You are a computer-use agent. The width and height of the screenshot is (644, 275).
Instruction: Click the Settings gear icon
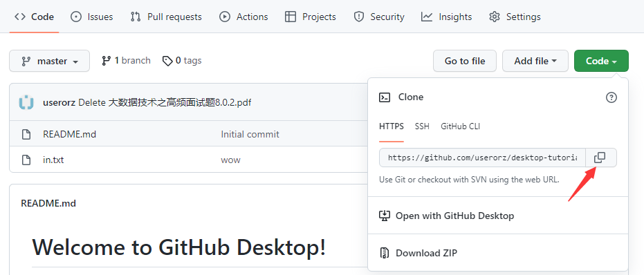coord(495,17)
